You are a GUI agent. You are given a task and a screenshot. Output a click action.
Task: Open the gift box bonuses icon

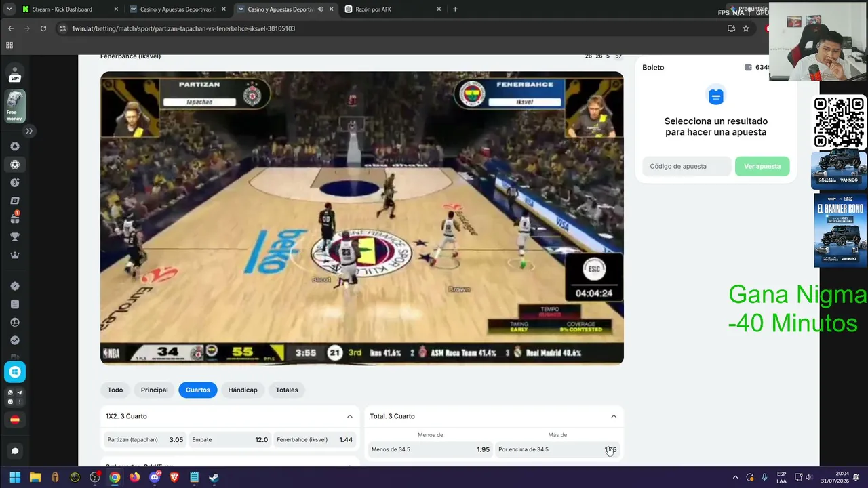(x=15, y=218)
